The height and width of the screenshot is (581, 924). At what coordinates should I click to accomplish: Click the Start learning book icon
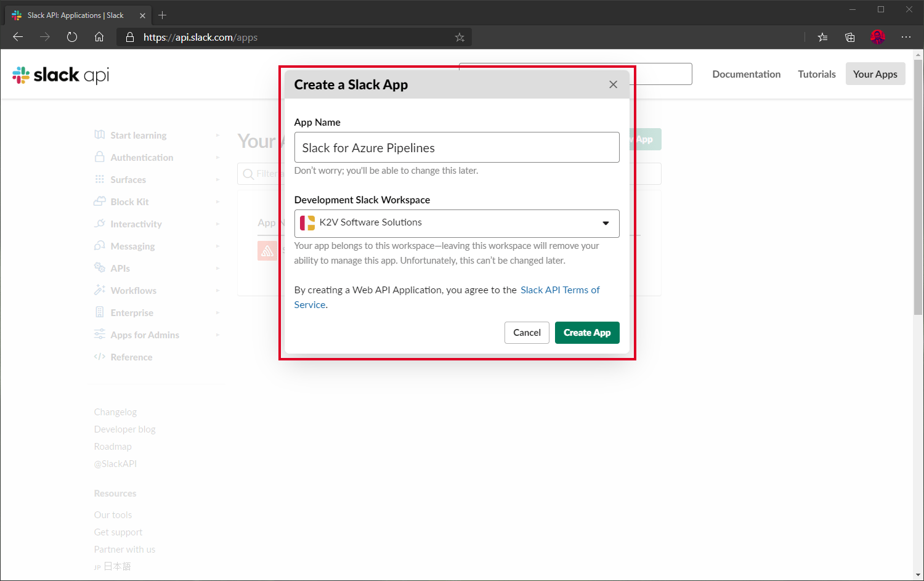point(99,135)
